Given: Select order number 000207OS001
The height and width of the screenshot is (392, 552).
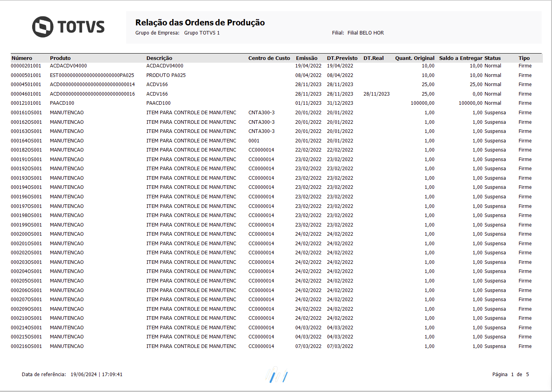Looking at the screenshot, I should (26, 300).
